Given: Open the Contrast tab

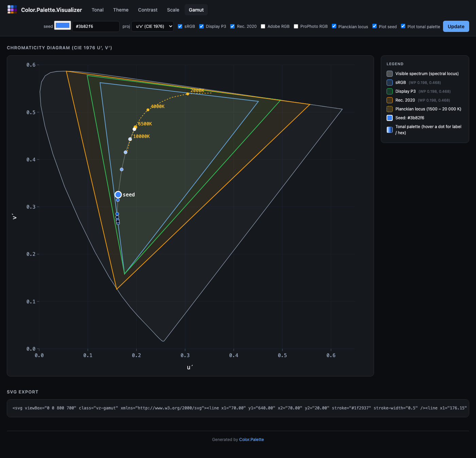Looking at the screenshot, I should 148,10.
